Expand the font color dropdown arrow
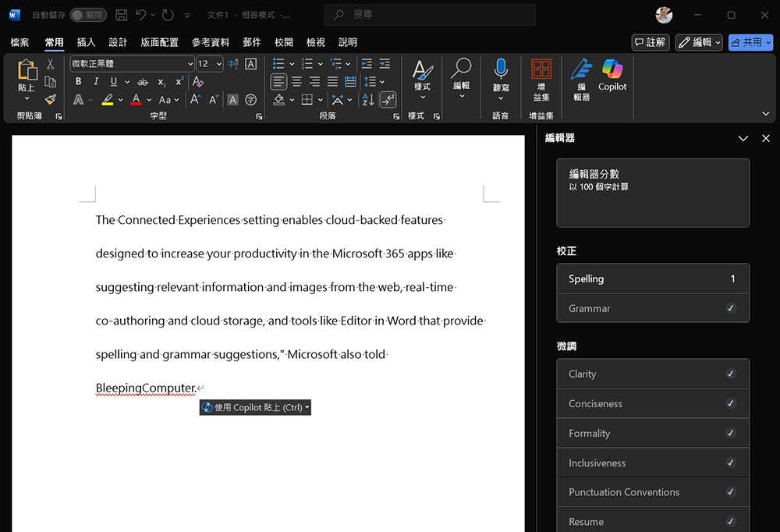The width and height of the screenshot is (780, 532). coord(149,100)
